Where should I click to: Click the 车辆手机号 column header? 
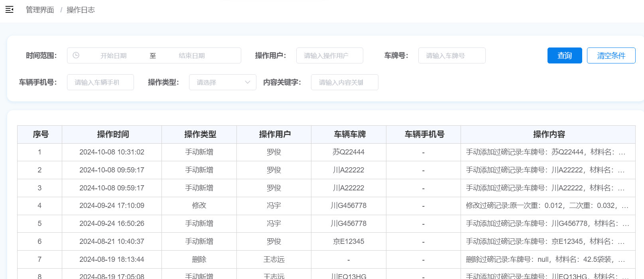[x=423, y=135]
